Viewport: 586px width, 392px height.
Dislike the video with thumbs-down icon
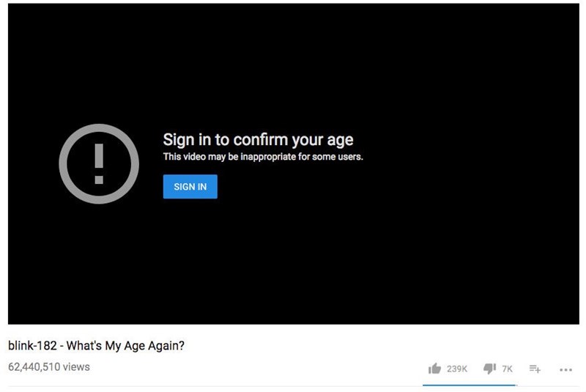[x=489, y=369]
